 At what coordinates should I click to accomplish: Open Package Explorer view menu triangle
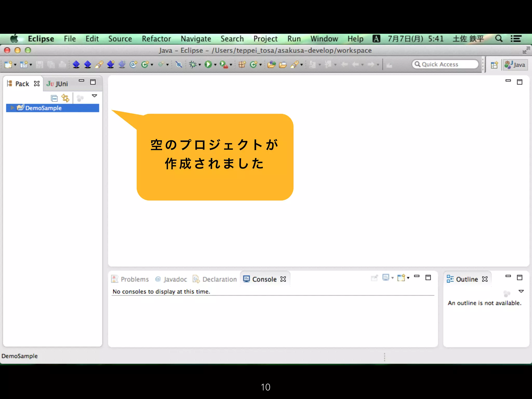tap(95, 96)
